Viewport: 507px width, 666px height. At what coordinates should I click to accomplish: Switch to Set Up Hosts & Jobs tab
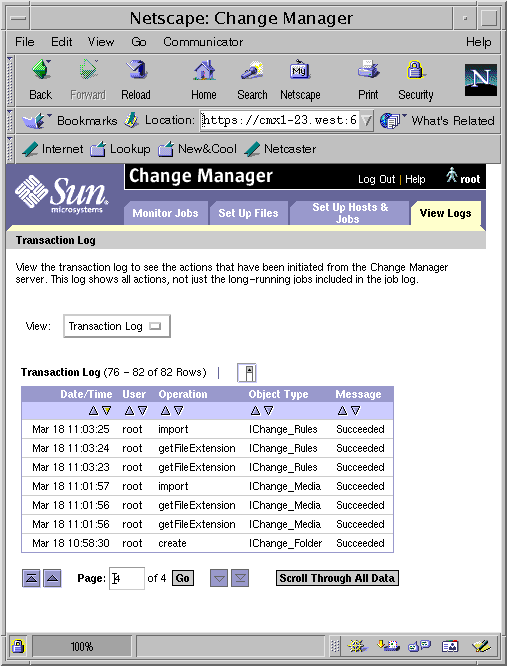(x=349, y=213)
